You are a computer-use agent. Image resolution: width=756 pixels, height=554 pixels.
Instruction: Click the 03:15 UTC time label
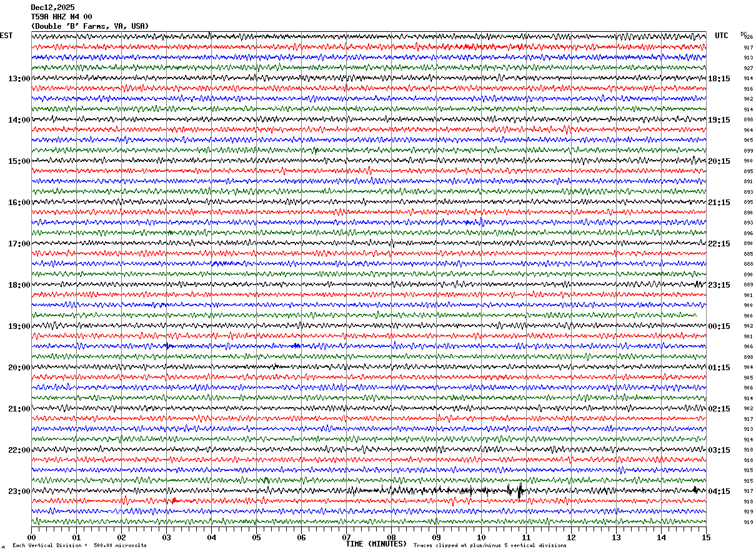[x=719, y=450]
